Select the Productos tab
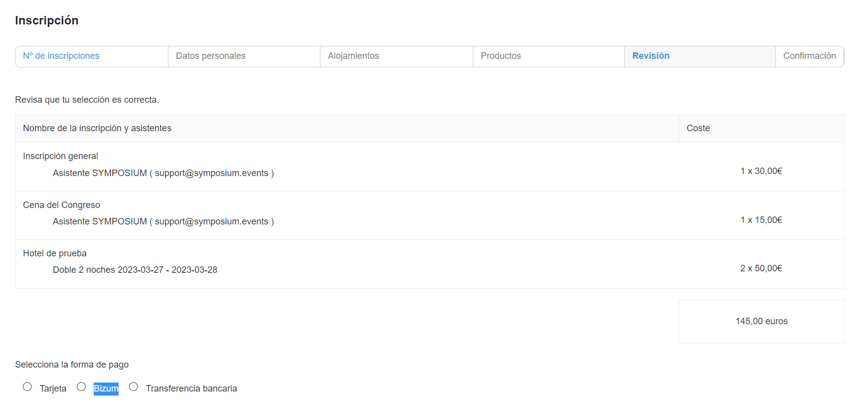The image size is (868, 407). 500,56
